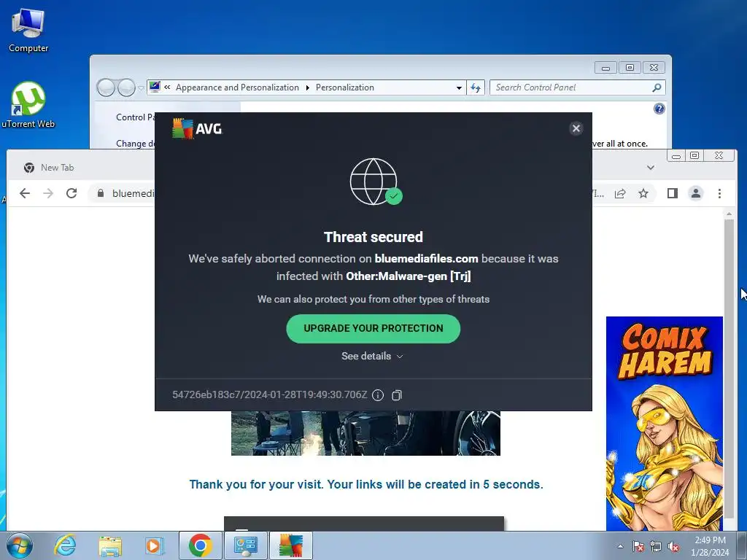Click the Control Panel search magnifier icon
This screenshot has width=747, height=560.
tap(657, 87)
